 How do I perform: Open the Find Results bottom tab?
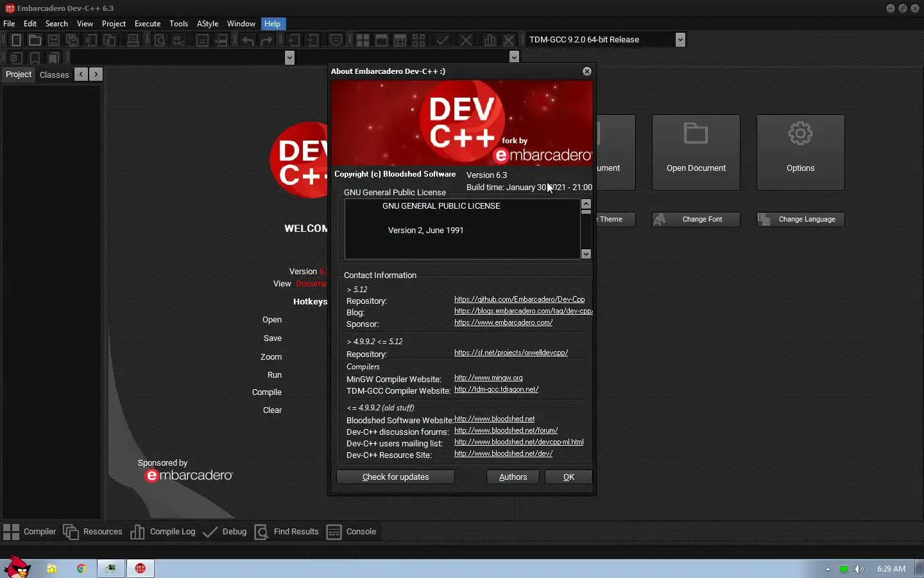coord(287,532)
